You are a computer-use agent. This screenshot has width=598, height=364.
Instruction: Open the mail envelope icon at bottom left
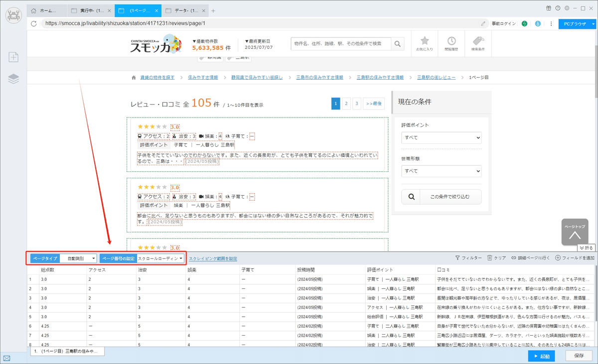(6, 359)
